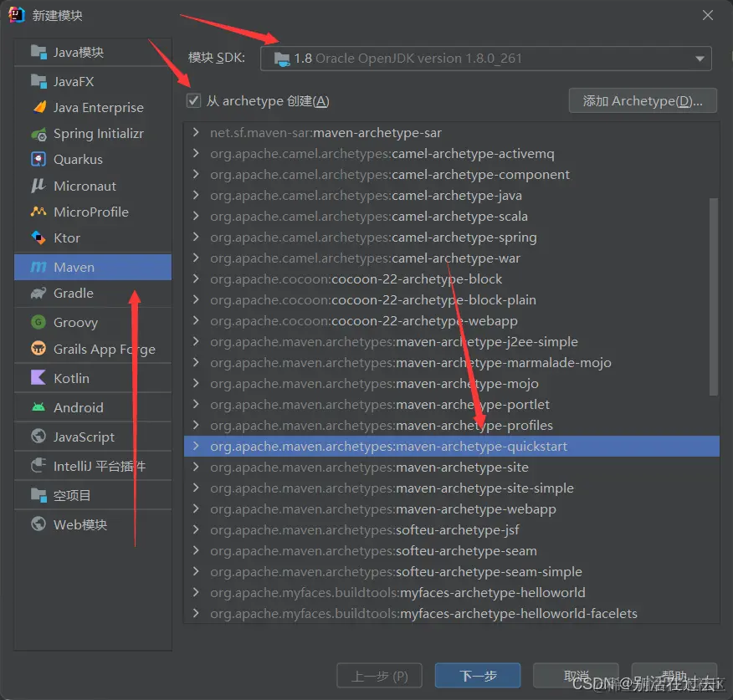The height and width of the screenshot is (700, 733).
Task: Expand camel-archetype-activemq node
Action: click(x=196, y=153)
